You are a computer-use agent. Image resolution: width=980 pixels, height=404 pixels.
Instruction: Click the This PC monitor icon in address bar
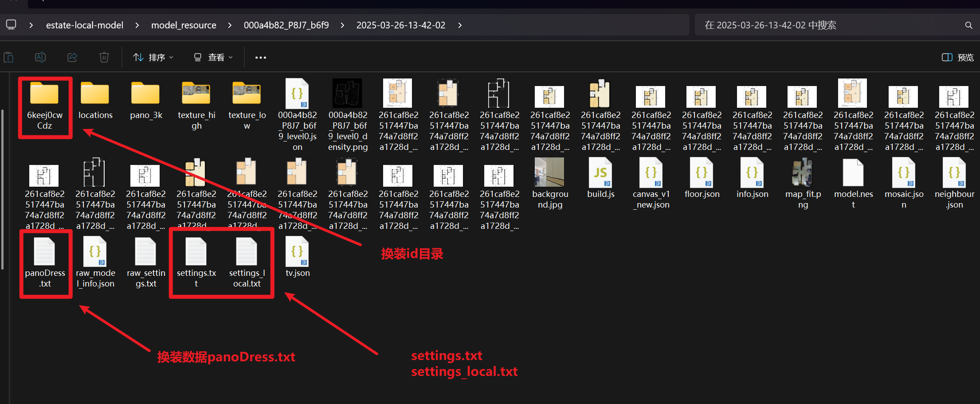click(x=11, y=25)
